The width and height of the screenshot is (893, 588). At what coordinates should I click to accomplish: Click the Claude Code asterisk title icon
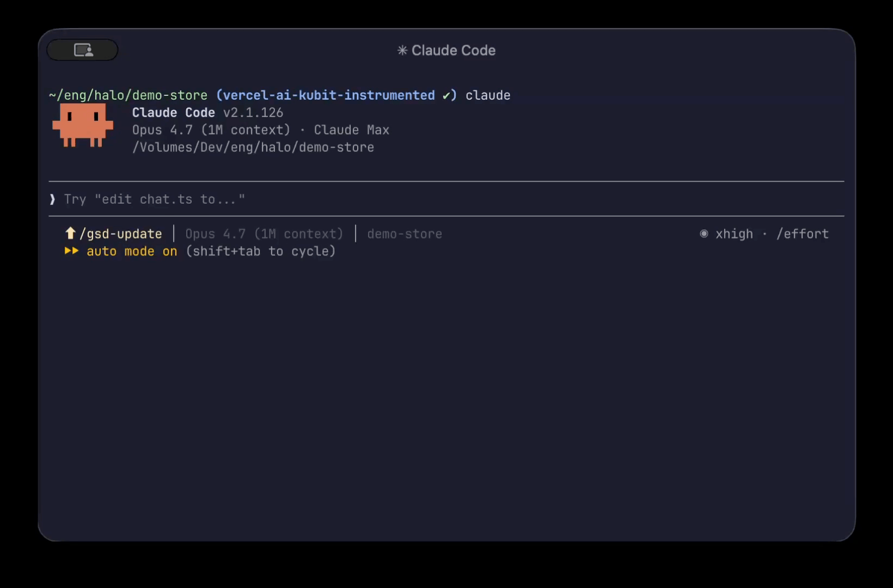pos(402,51)
